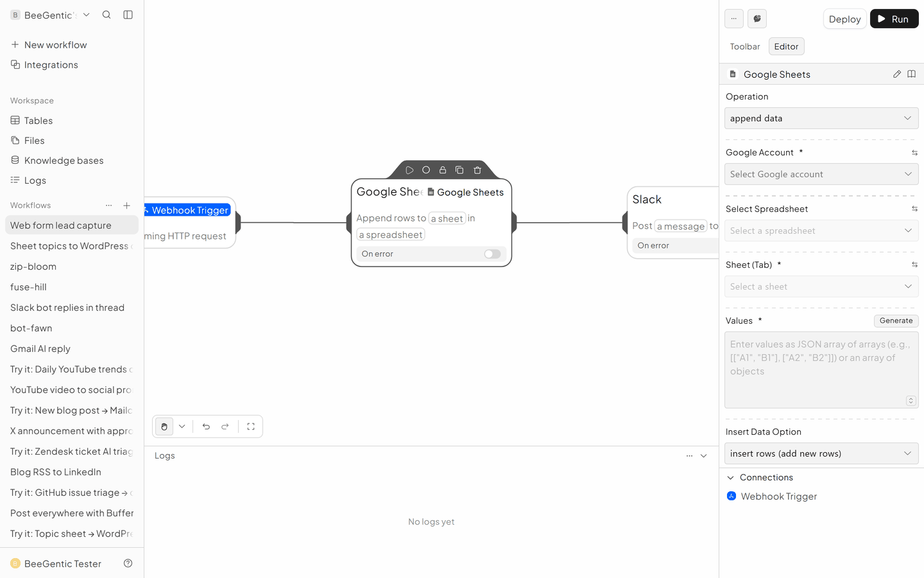Redo last canvas action

tap(225, 426)
